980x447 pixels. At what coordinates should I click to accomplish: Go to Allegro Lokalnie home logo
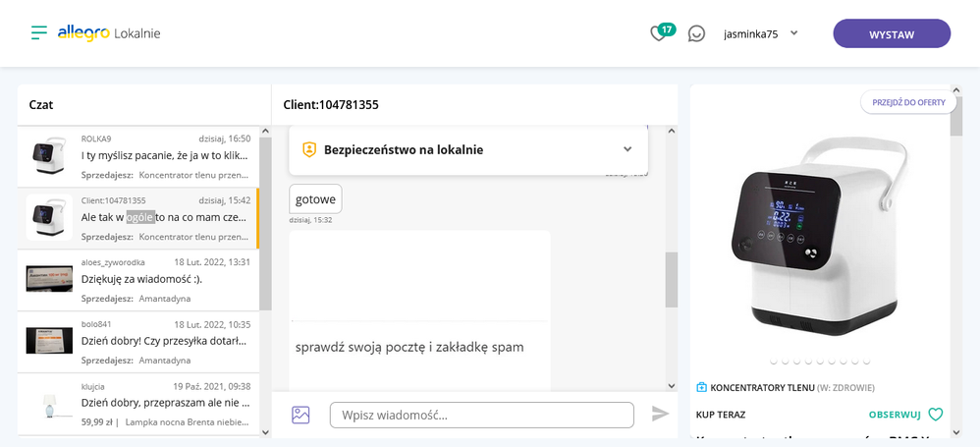click(x=109, y=33)
